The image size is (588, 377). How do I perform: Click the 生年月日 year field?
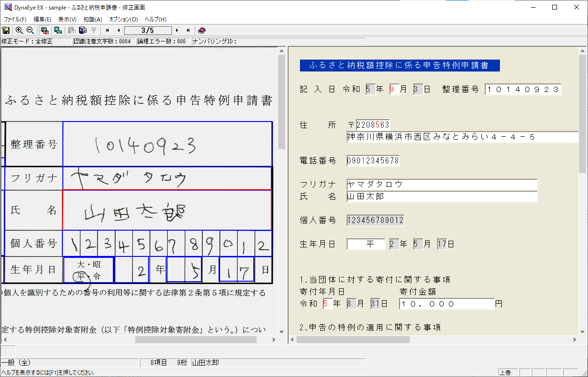pyautogui.click(x=394, y=244)
